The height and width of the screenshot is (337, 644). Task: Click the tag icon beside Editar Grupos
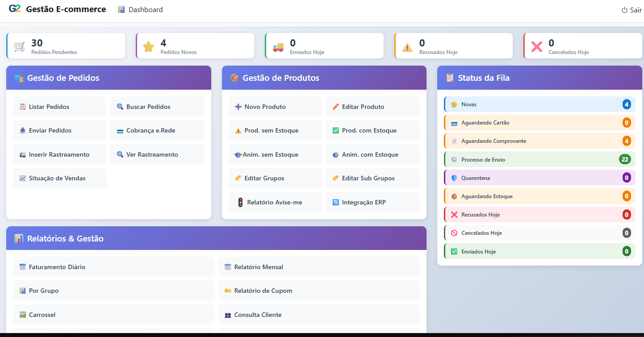pos(238,178)
